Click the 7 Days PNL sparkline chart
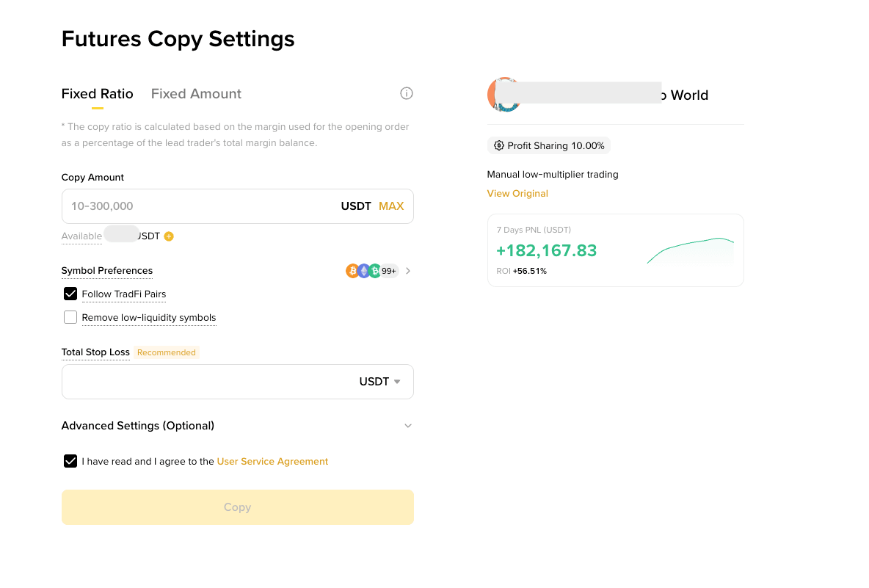This screenshot has width=869, height=588. [691, 250]
